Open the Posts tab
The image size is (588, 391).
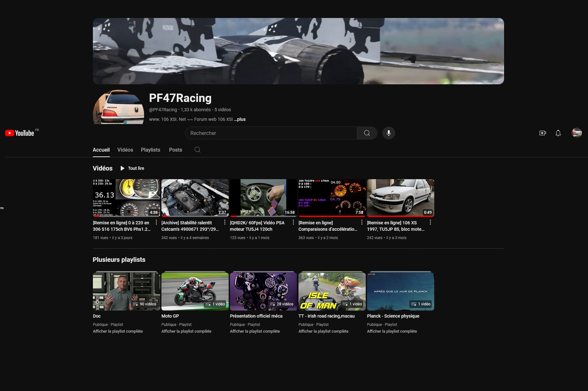pos(175,150)
